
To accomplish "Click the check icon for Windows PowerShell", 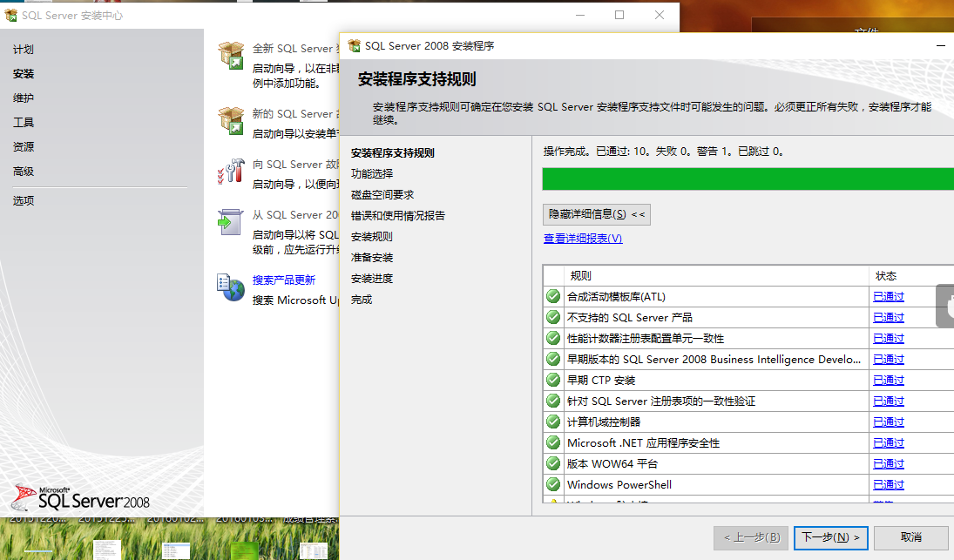I will click(553, 484).
